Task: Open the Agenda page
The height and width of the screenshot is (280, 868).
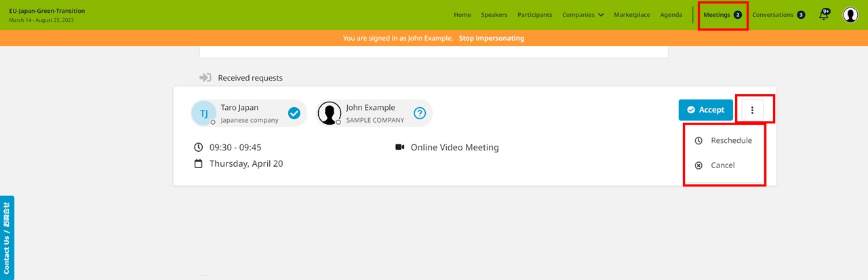Action: coord(671,15)
